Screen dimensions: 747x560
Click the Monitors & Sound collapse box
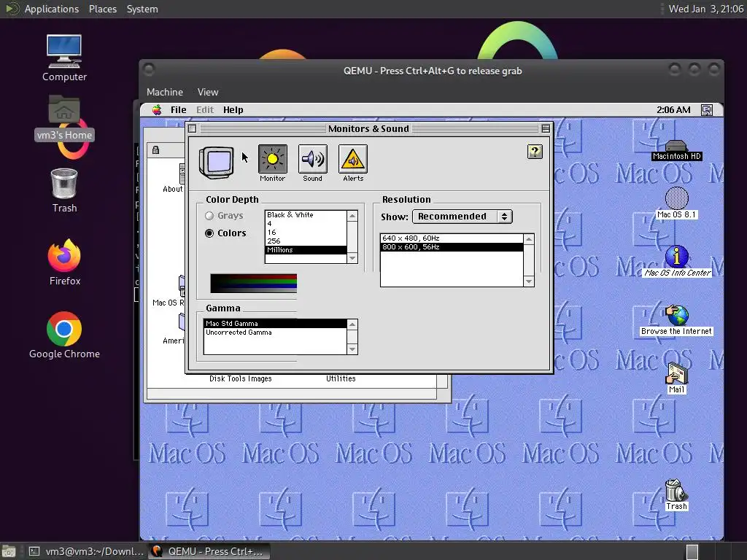coord(546,128)
